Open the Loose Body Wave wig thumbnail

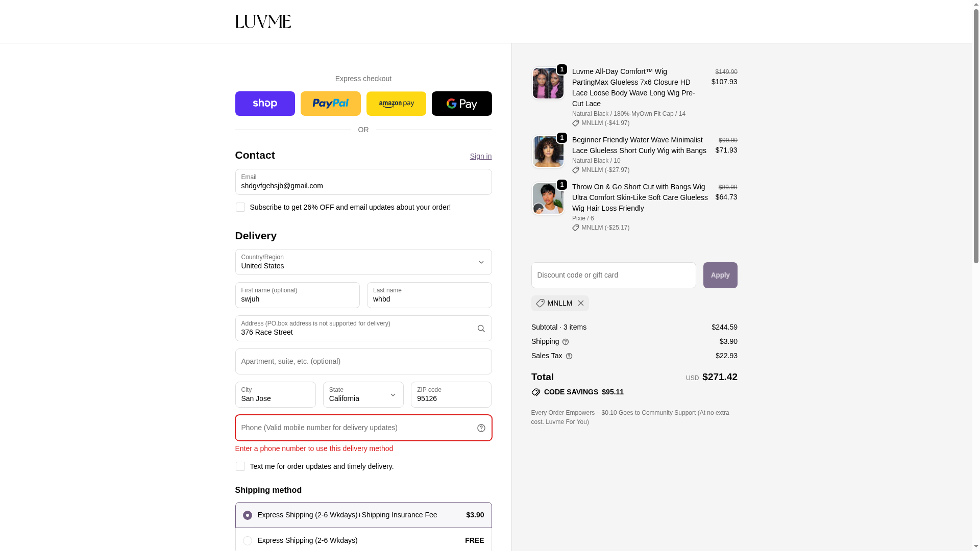(548, 83)
